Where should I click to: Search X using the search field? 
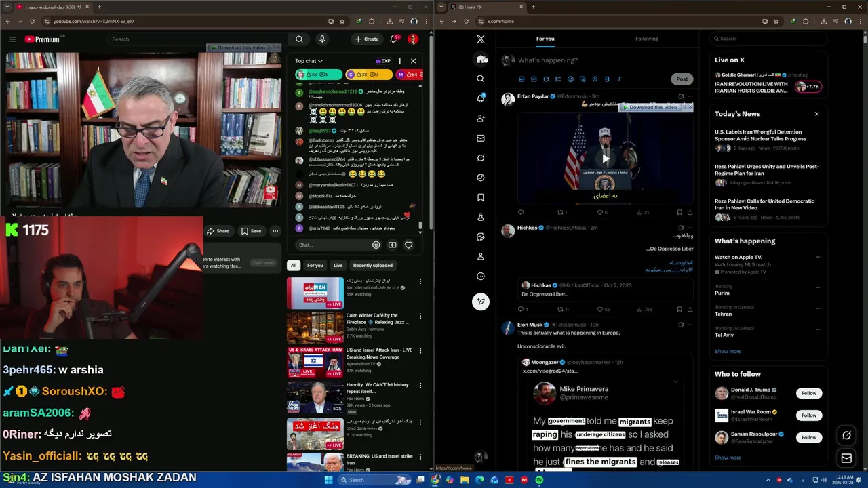click(768, 39)
